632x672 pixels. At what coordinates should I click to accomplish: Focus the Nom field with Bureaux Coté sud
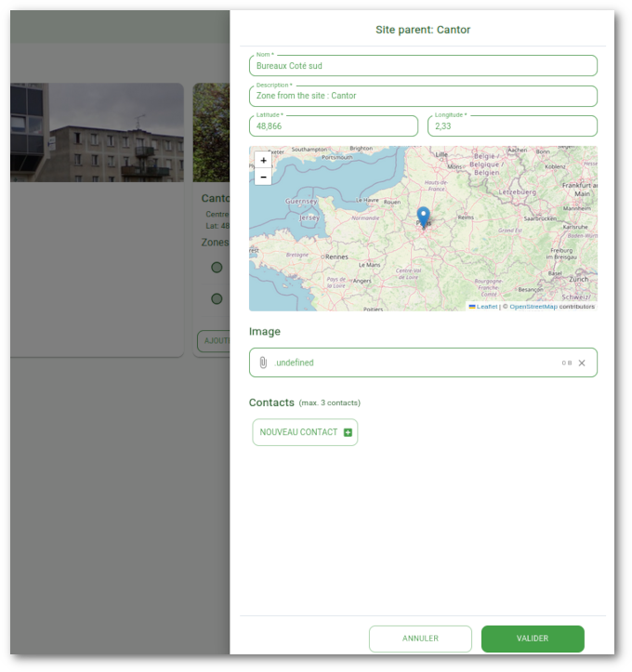pyautogui.click(x=423, y=66)
